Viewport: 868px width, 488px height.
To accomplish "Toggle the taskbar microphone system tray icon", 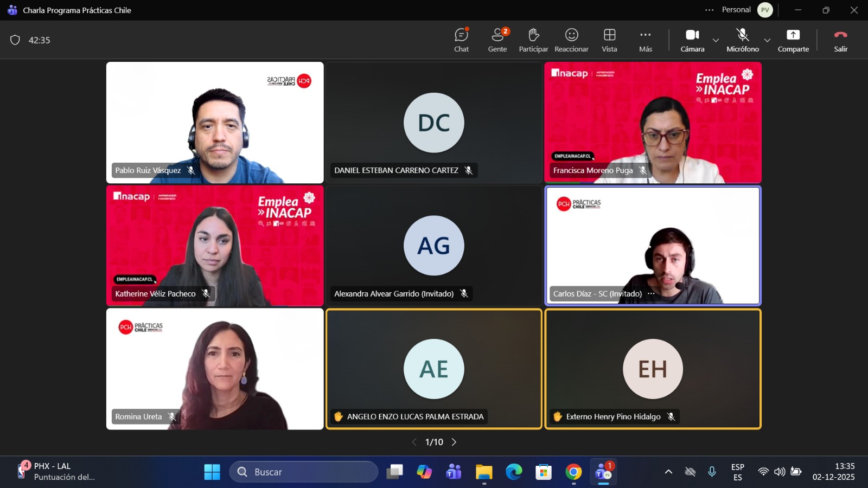I will click(x=712, y=472).
